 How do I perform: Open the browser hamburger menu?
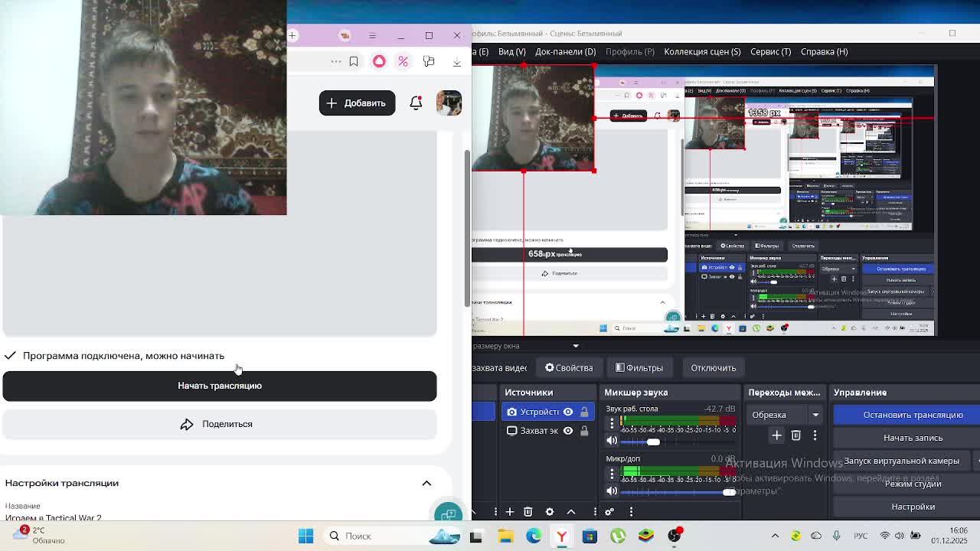coord(372,35)
